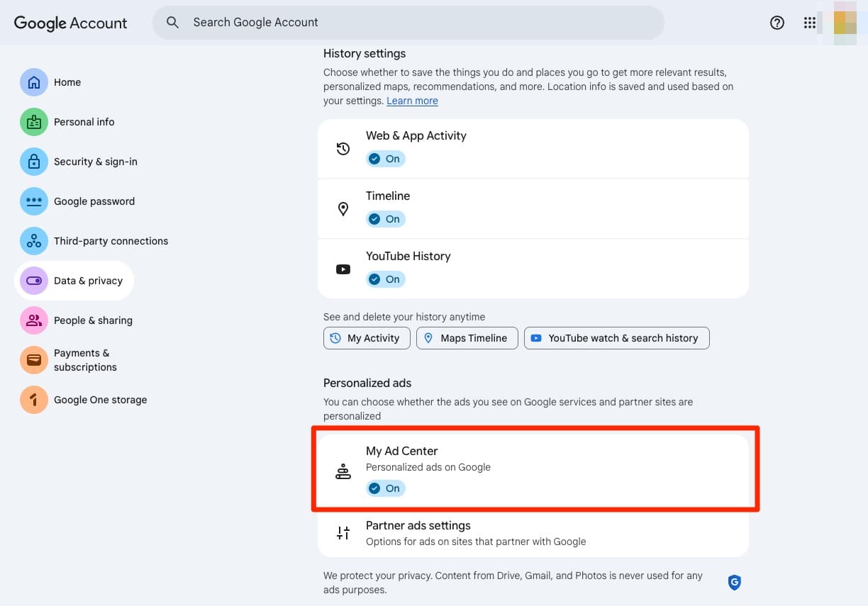Image resolution: width=868 pixels, height=606 pixels.
Task: Click the account profile avatar
Action: click(x=845, y=23)
